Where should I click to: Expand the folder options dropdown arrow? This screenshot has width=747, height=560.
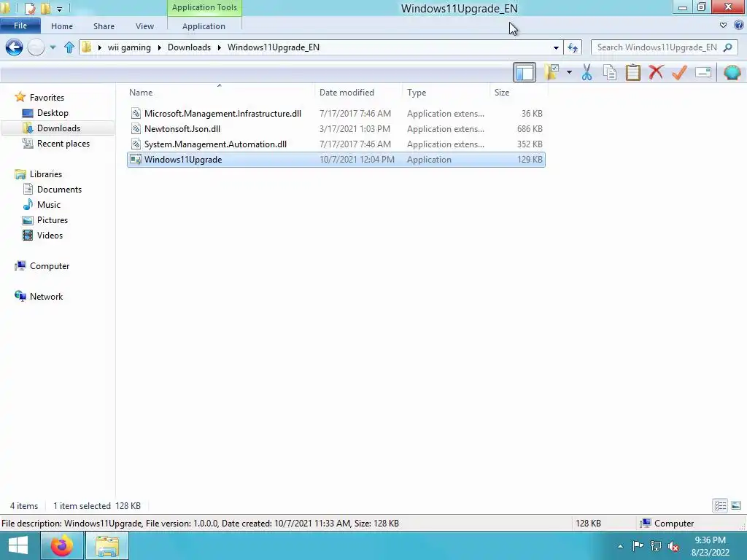[x=569, y=72]
